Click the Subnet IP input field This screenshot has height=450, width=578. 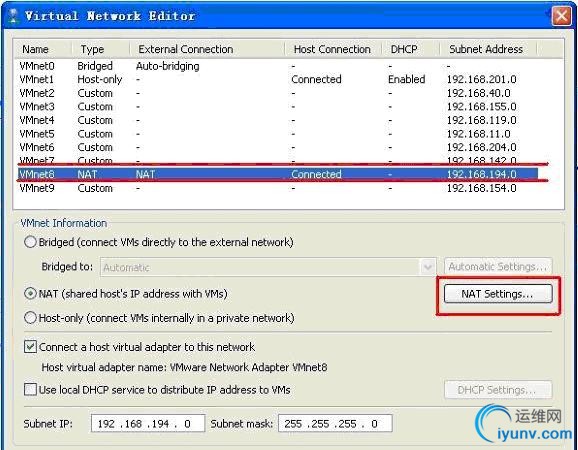[x=148, y=423]
